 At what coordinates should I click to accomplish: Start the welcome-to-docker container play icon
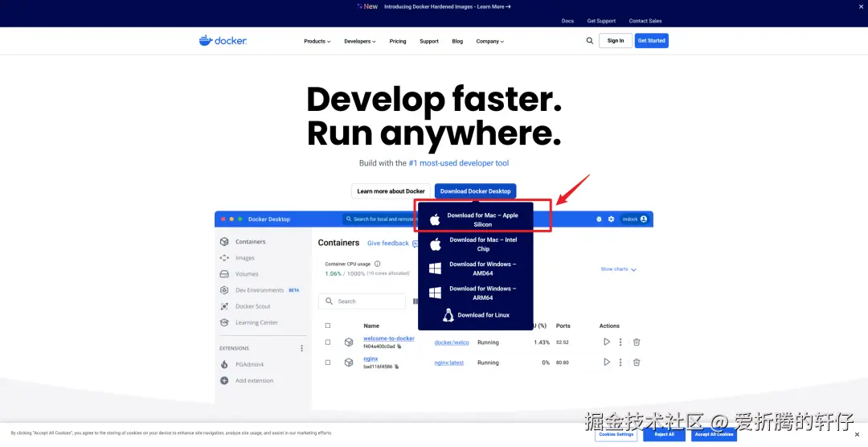pyautogui.click(x=607, y=342)
